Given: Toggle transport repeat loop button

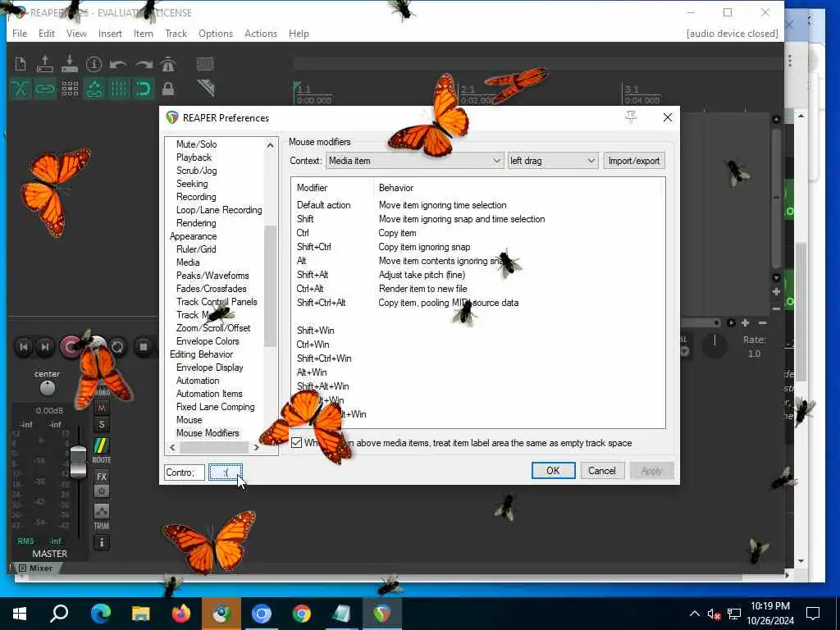Looking at the screenshot, I should [117, 347].
